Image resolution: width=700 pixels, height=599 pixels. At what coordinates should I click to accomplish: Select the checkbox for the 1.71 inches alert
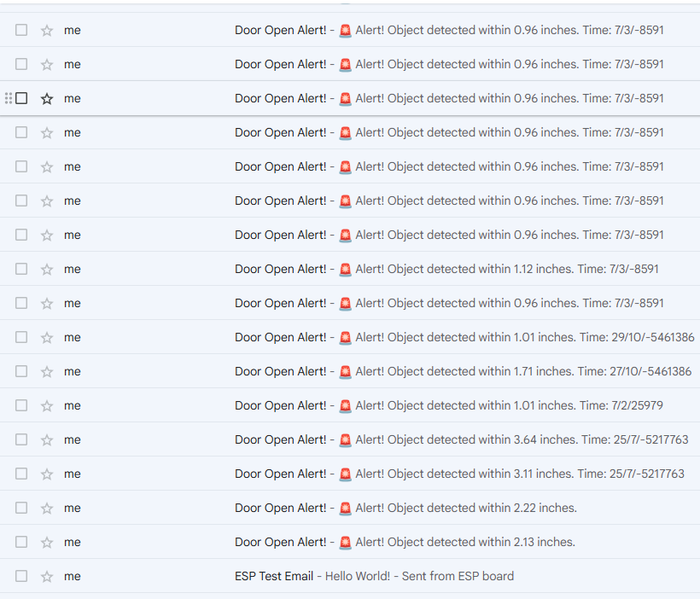21,371
